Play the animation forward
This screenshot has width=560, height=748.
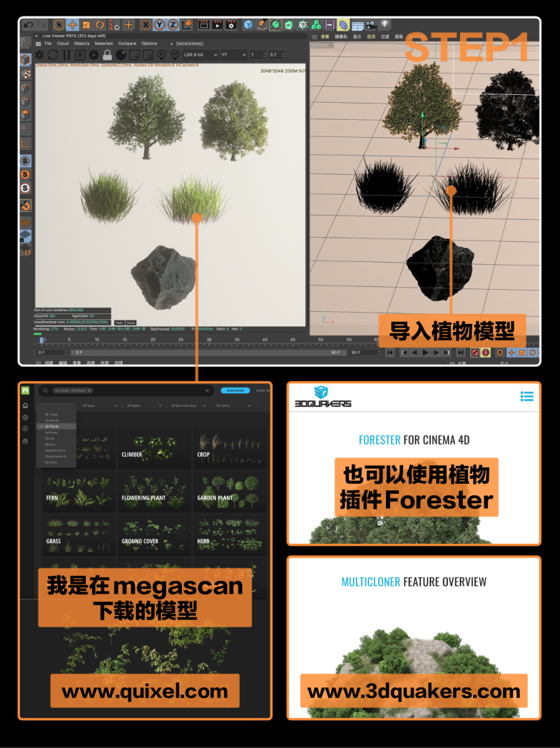point(426,353)
